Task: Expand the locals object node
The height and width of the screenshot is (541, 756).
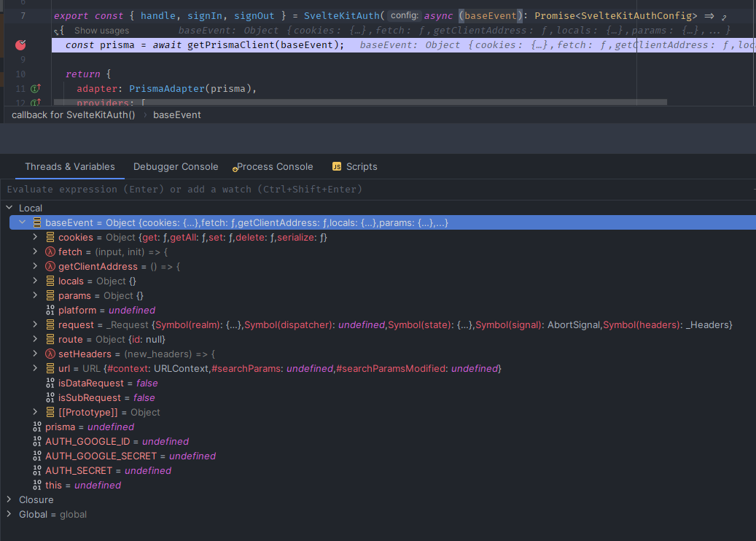Action: (x=35, y=281)
